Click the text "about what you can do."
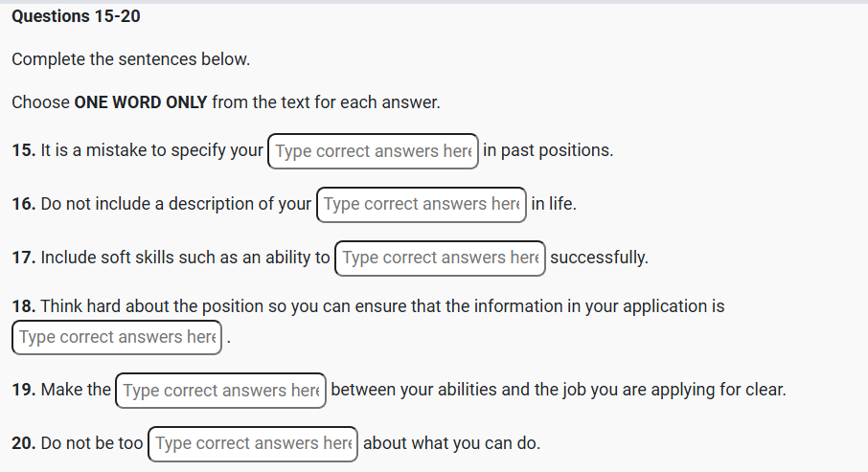This screenshot has height=472, width=868. [451, 444]
